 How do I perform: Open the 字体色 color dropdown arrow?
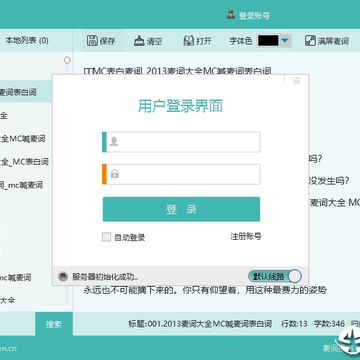[x=285, y=41]
